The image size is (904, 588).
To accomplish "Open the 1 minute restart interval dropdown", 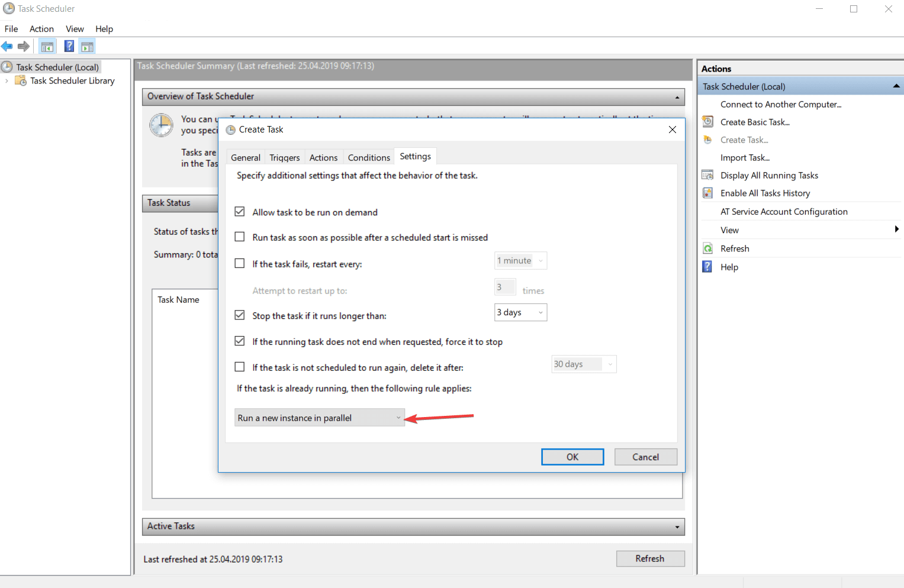I will [x=520, y=261].
